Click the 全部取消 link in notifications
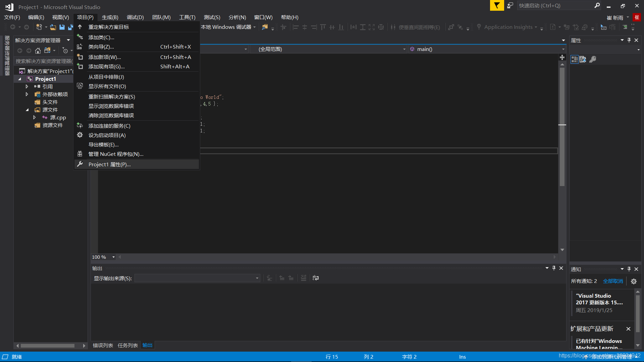 tap(613, 281)
